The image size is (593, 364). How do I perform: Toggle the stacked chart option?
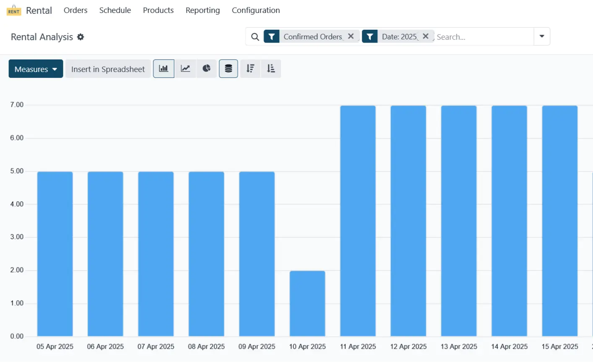(x=228, y=69)
